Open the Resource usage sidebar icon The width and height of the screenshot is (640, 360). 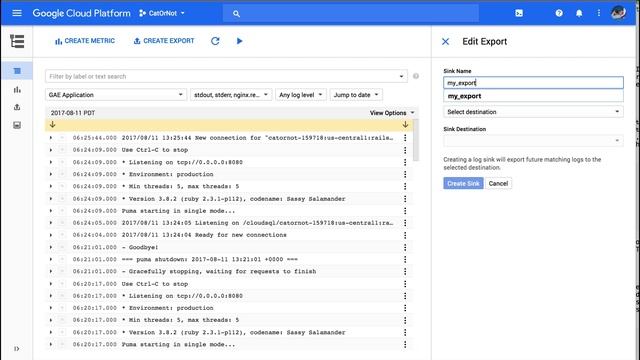click(x=17, y=125)
